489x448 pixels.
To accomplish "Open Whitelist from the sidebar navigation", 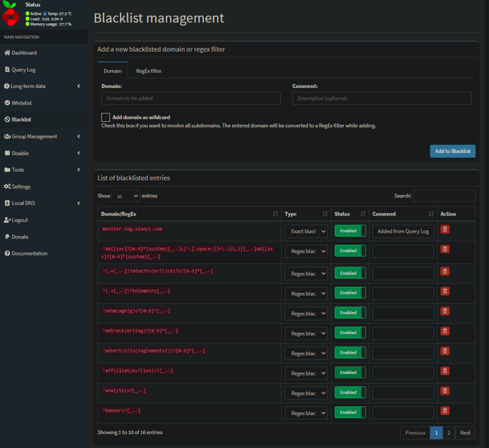I will pos(22,103).
